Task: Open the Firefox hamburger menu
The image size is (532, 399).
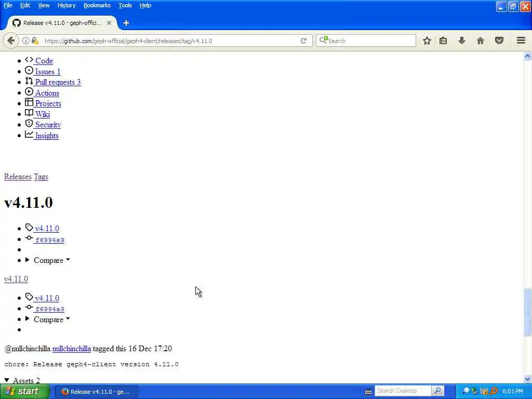Action: (521, 41)
